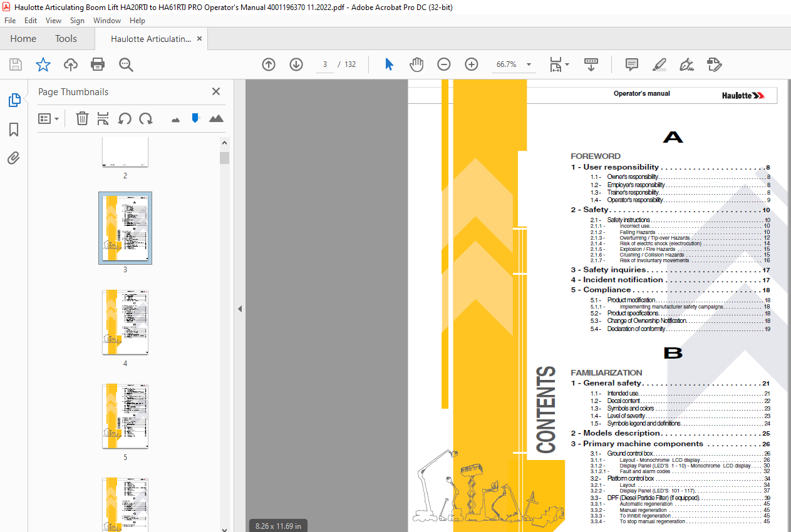Click the extract pages scissors icon
This screenshot has height=532, width=791.
(103, 118)
